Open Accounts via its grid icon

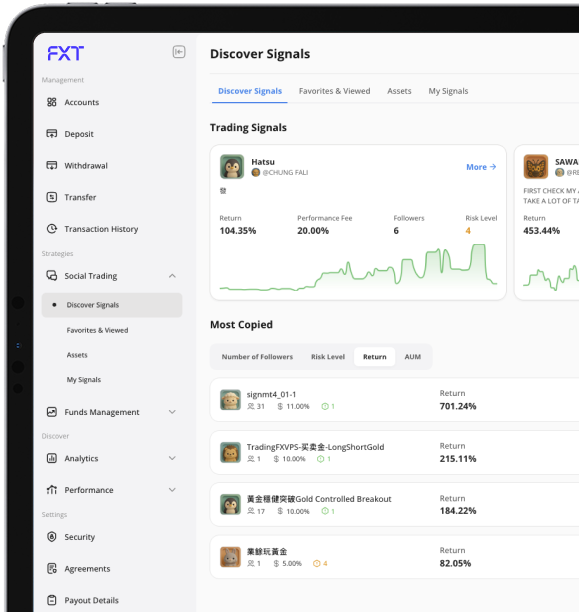coord(52,102)
